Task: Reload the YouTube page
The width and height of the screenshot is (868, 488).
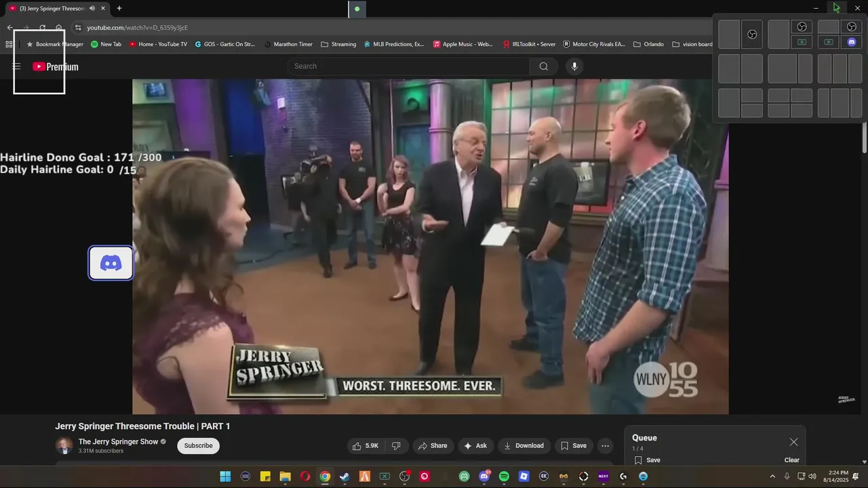Action: pyautogui.click(x=42, y=28)
